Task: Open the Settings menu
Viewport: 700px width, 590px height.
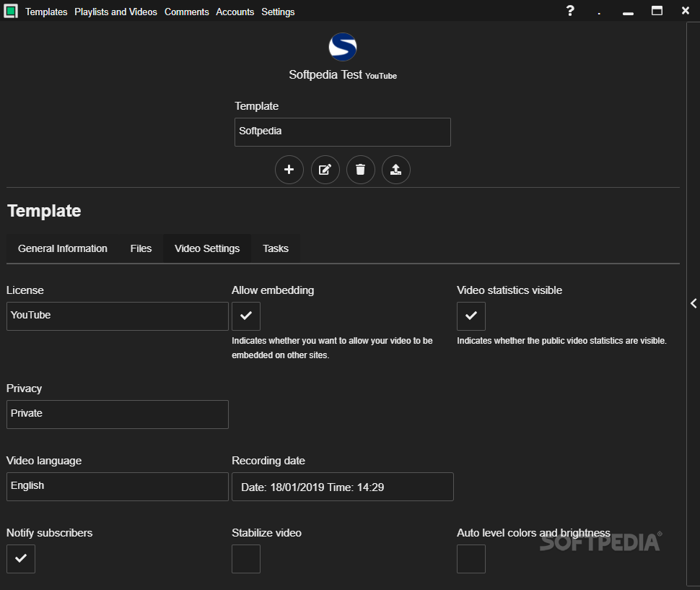Action: tap(278, 12)
